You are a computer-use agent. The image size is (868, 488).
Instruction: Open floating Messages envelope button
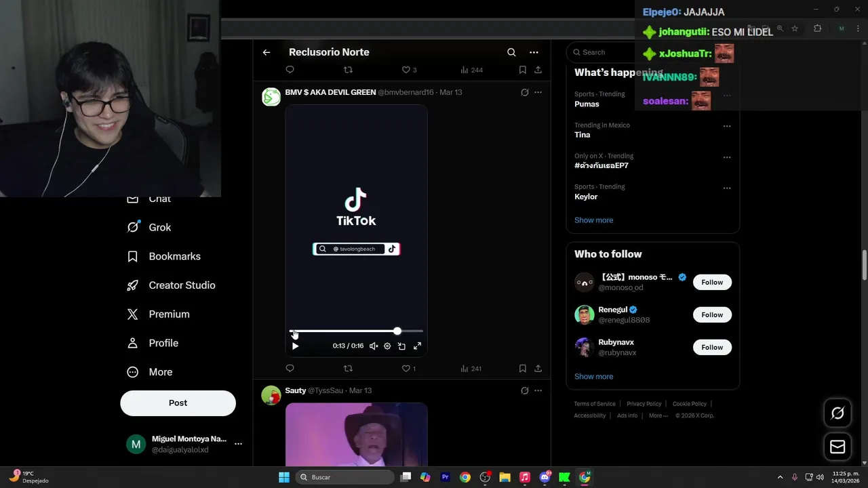coord(837,447)
